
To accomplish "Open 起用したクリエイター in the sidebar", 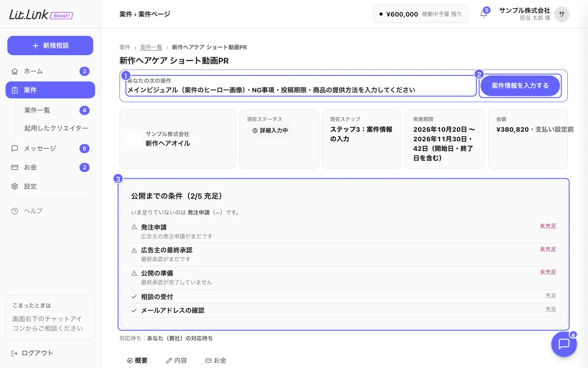I will 55,128.
